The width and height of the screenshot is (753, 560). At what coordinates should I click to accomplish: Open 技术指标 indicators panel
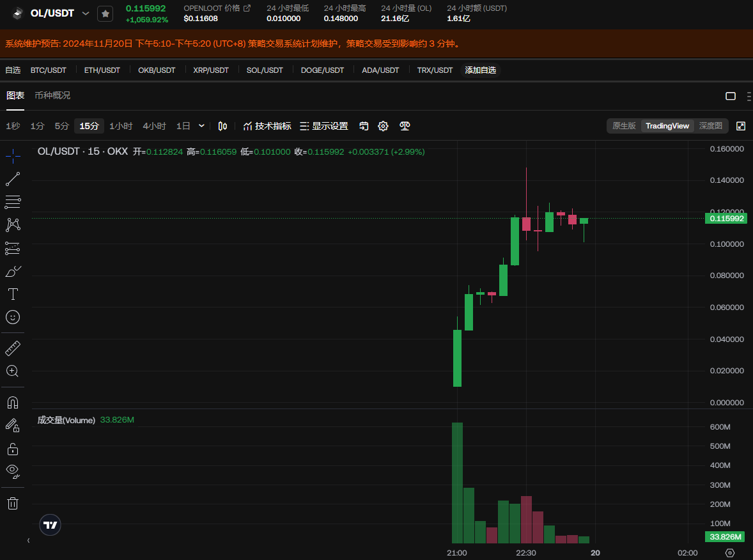point(267,126)
